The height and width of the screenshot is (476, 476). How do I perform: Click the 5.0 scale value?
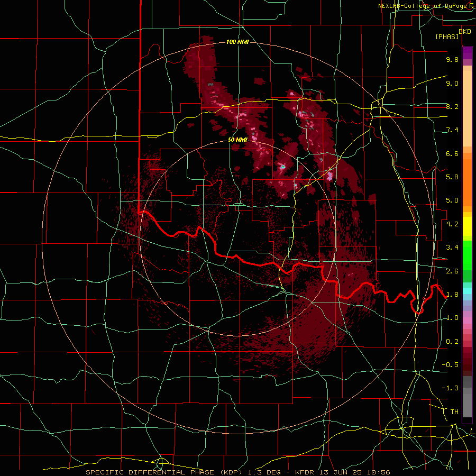click(x=452, y=200)
